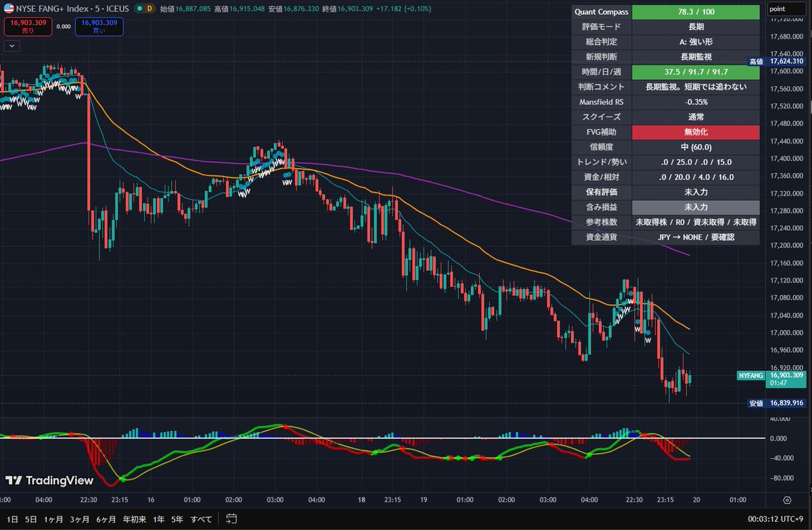This screenshot has height=530, width=812.
Task: Click the スクイーズ row label
Action: point(602,116)
